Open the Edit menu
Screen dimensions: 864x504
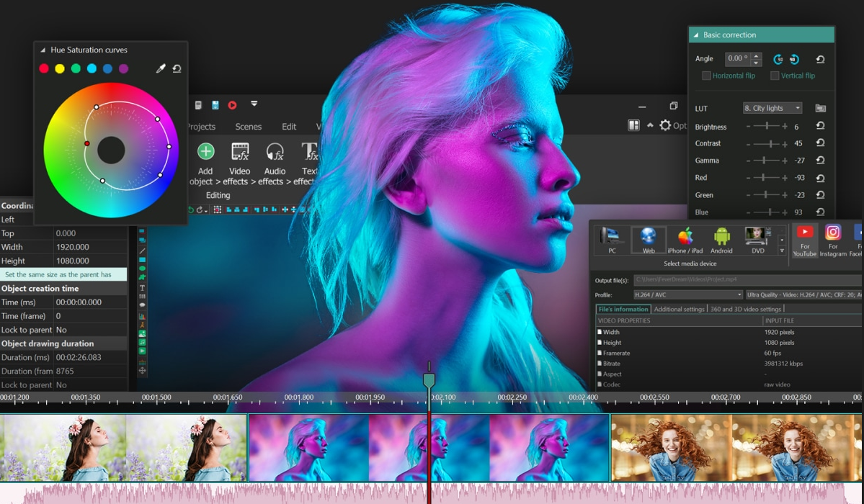tap(289, 127)
